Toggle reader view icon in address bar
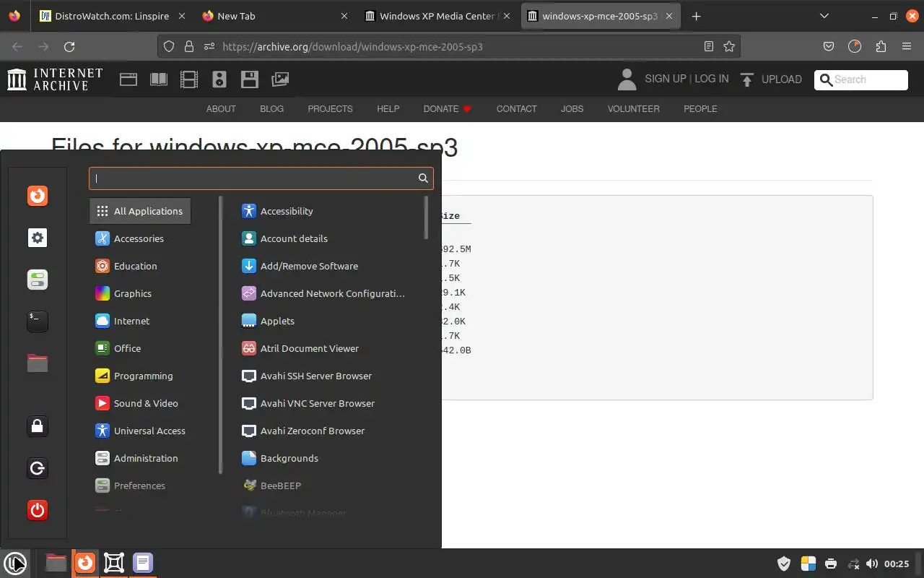This screenshot has height=578, width=924. click(709, 46)
